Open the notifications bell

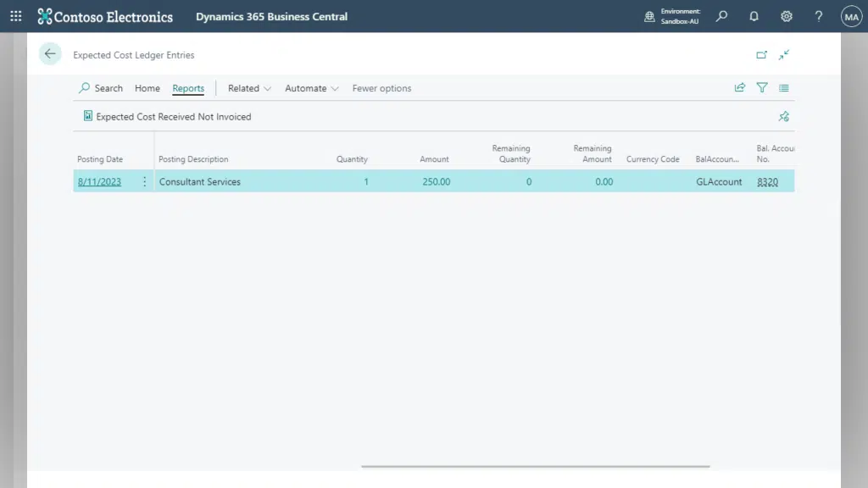[754, 16]
